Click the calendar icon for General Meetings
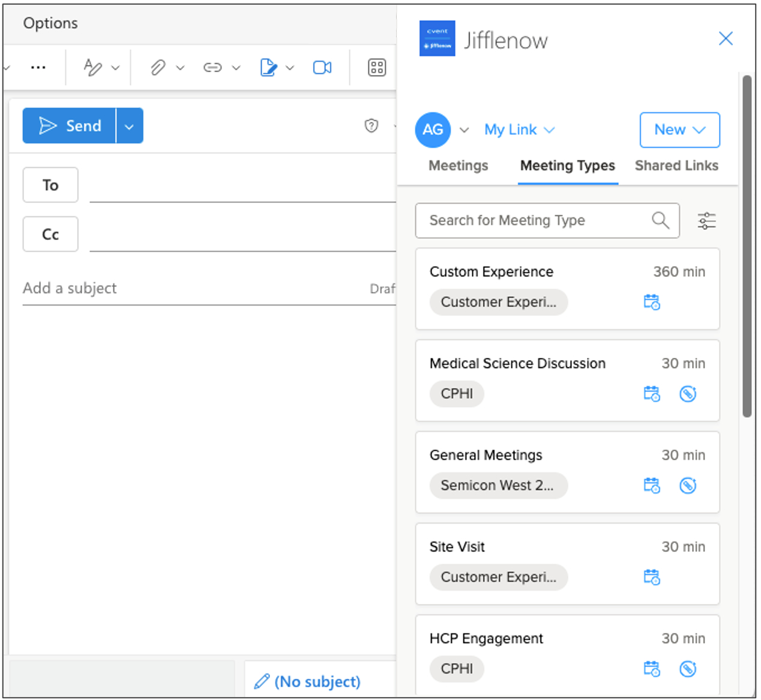 (x=652, y=485)
